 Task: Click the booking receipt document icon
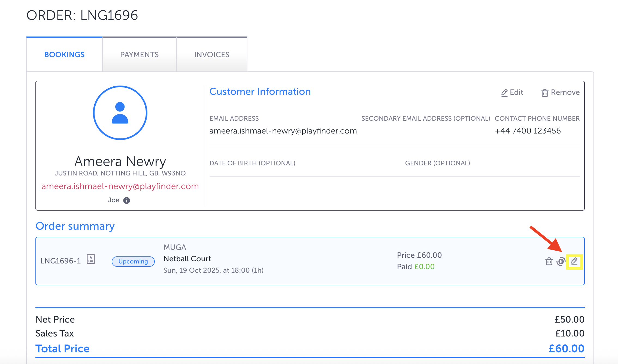click(91, 259)
